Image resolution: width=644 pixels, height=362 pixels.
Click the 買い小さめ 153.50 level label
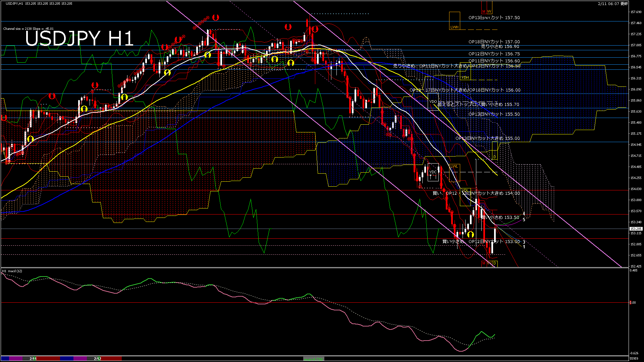tap(500, 218)
